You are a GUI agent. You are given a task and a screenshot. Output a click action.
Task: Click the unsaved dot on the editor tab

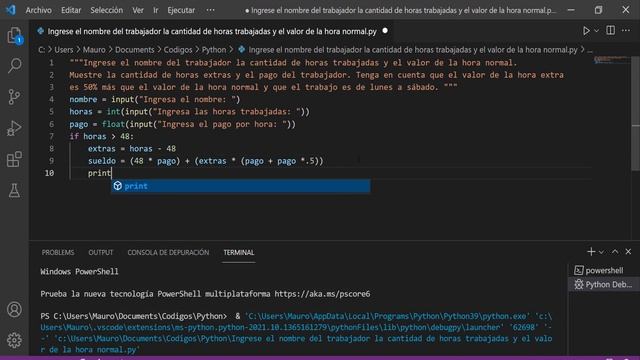(x=385, y=31)
